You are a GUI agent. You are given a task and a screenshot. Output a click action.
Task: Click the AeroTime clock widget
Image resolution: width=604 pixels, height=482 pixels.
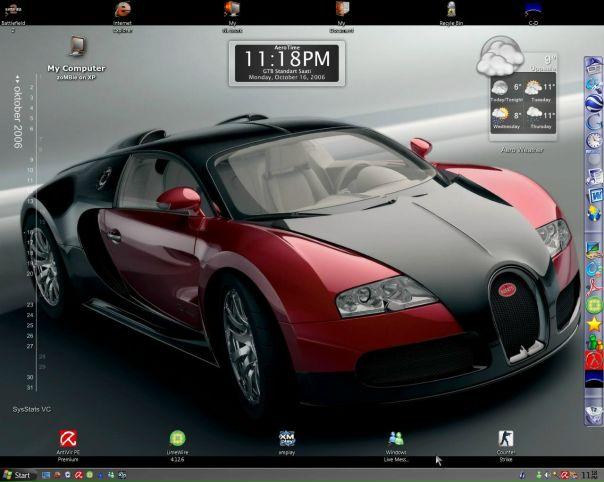(286, 63)
